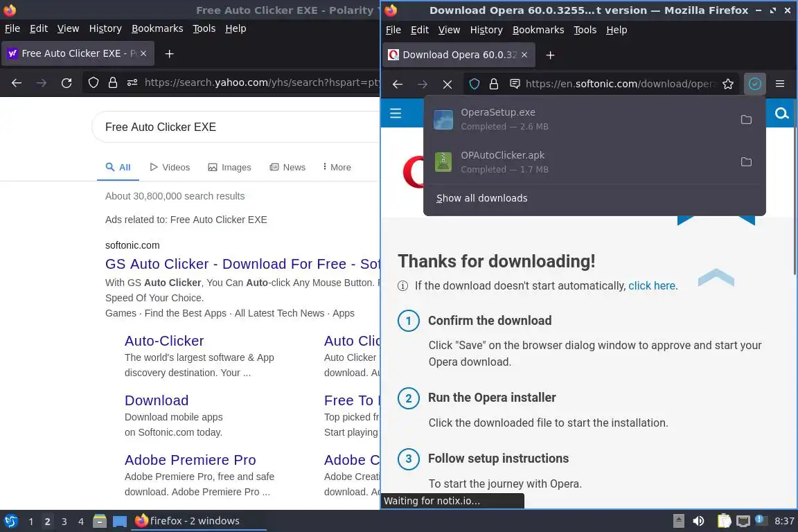The height and width of the screenshot is (532, 798).
Task: Bookmark the Softonic page with star
Action: [x=728, y=84]
